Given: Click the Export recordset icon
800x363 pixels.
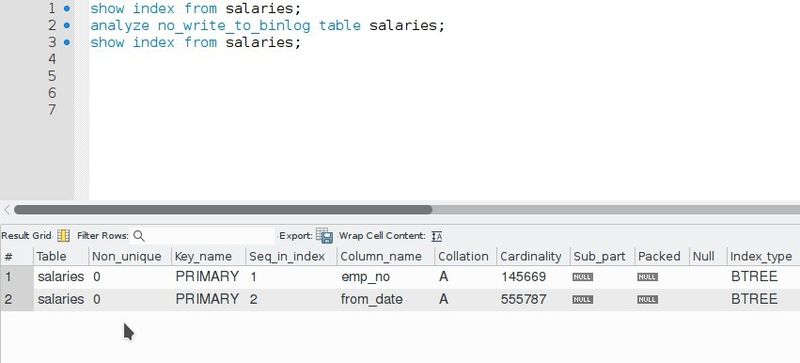Looking at the screenshot, I should click(324, 235).
